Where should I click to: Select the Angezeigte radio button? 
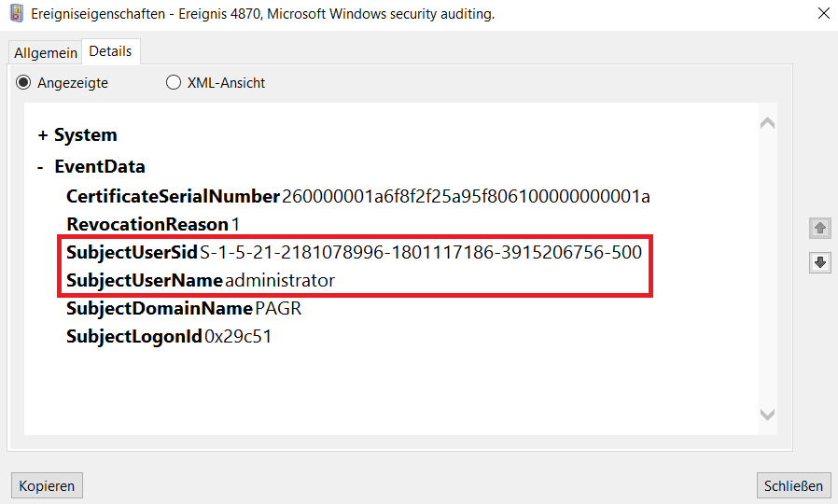point(24,82)
